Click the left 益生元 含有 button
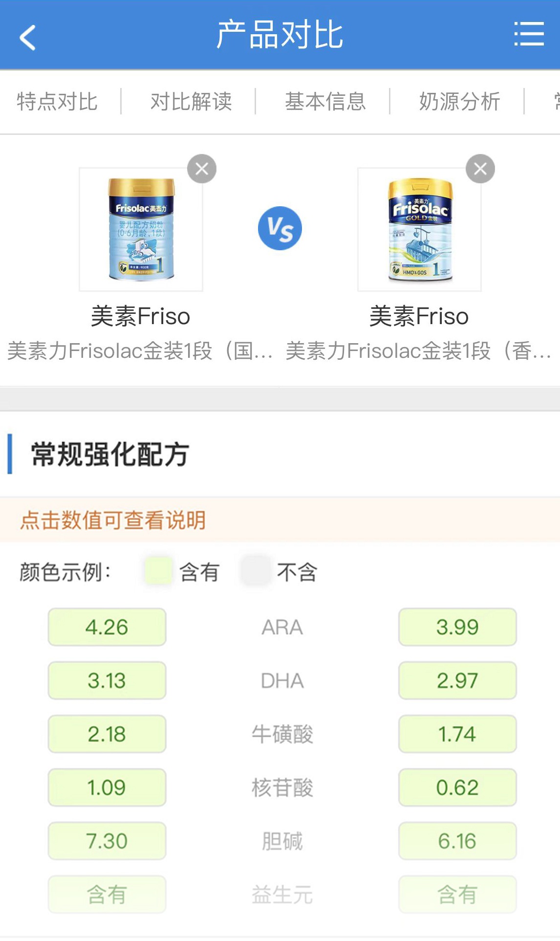The image size is (560, 941). coord(107,895)
